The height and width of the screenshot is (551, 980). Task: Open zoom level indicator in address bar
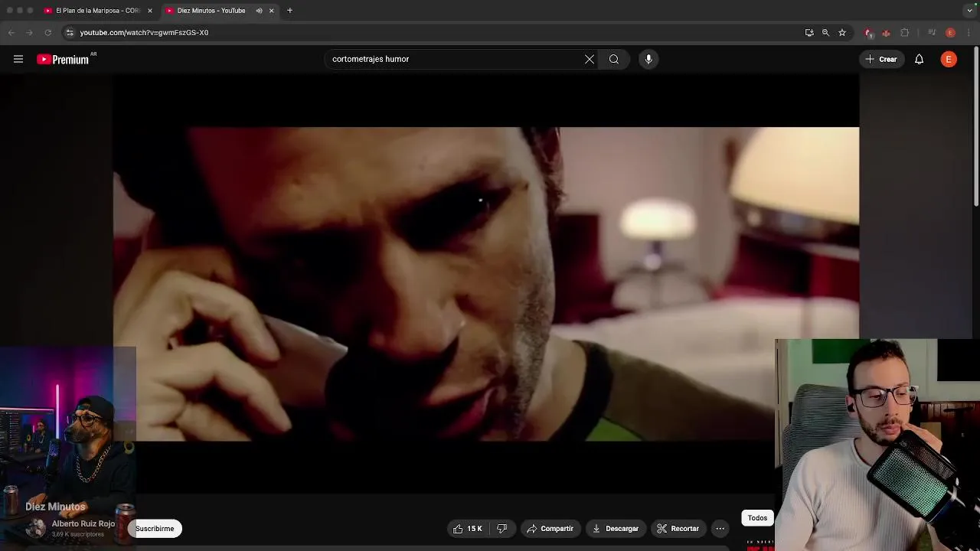tap(825, 32)
